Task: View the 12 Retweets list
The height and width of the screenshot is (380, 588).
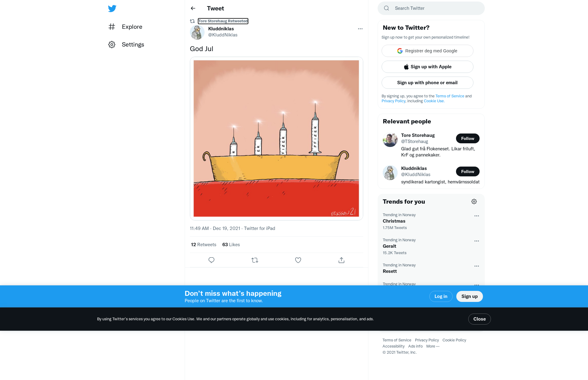Action: point(204,245)
